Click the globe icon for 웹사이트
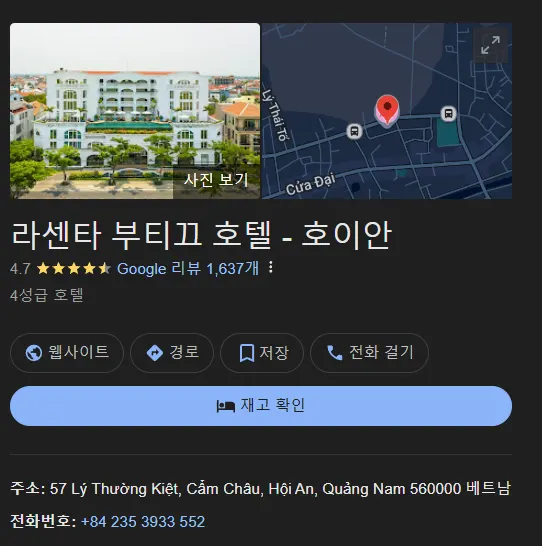The height and width of the screenshot is (546, 542). coord(34,353)
